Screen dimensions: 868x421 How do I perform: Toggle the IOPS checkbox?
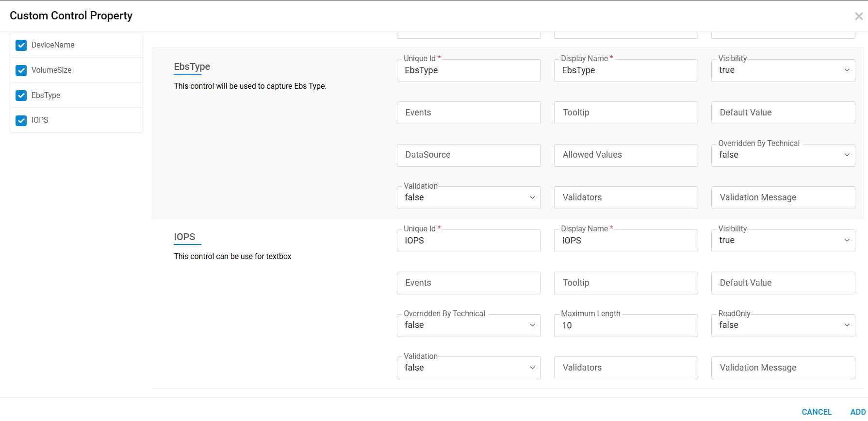click(21, 120)
